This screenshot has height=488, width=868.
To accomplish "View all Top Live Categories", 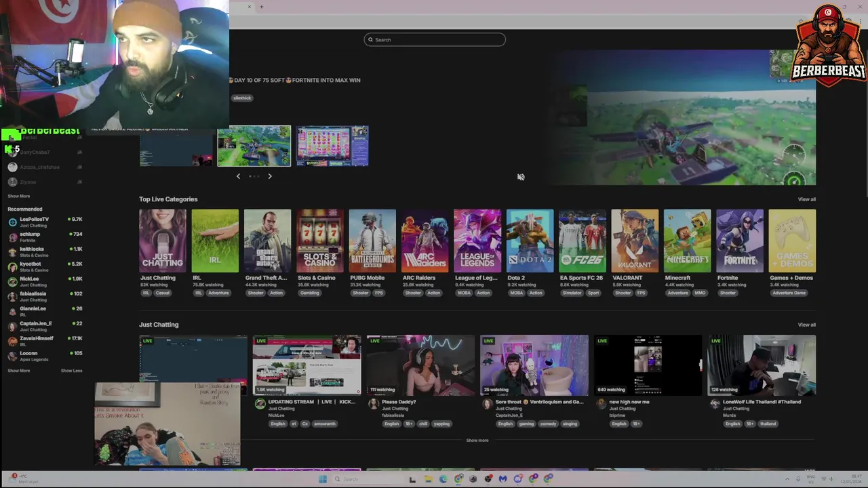I will tap(807, 199).
